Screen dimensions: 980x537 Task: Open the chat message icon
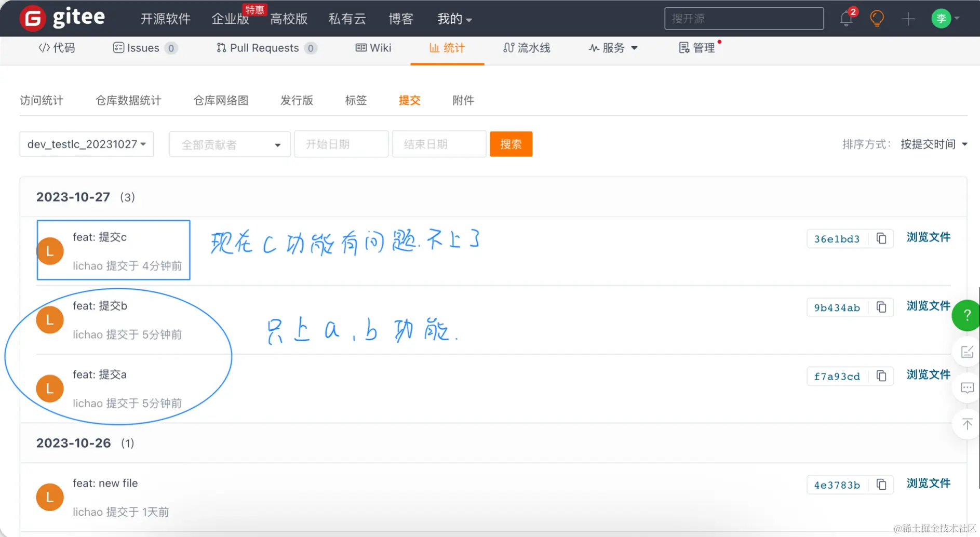967,388
